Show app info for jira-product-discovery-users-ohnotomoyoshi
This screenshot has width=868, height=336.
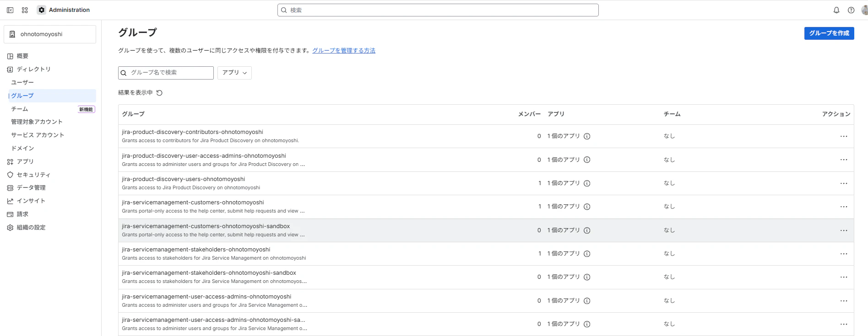[x=587, y=183]
